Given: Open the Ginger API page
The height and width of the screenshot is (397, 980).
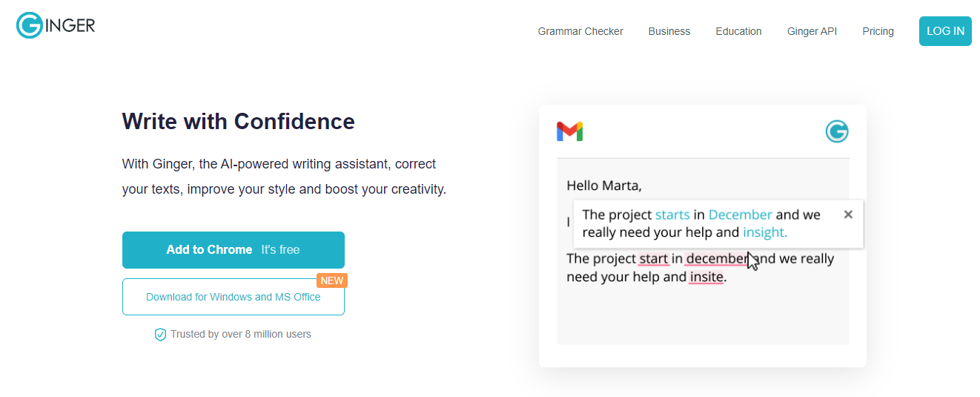Looking at the screenshot, I should [x=812, y=31].
